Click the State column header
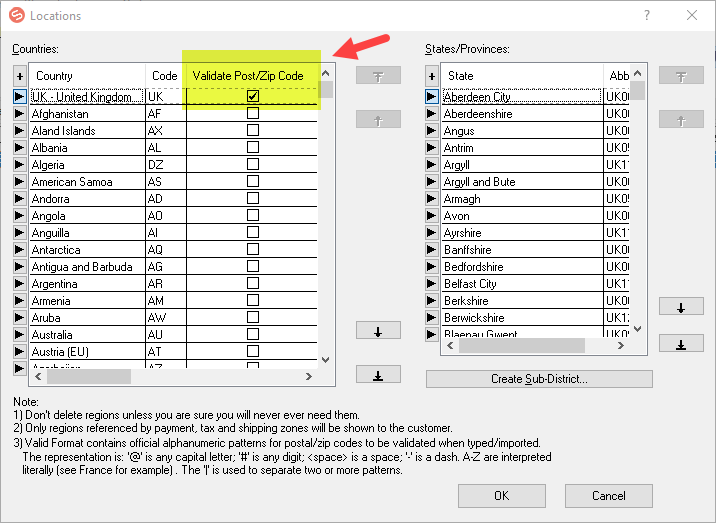 tap(520, 76)
